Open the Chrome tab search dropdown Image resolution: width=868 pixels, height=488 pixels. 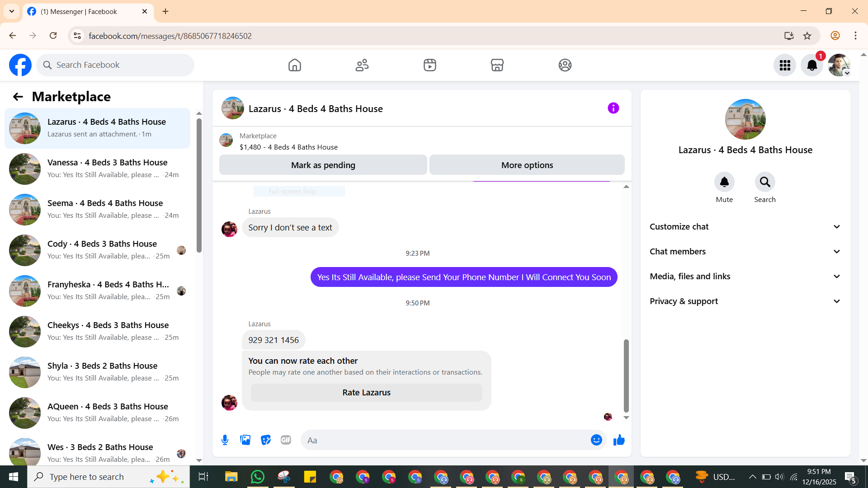pyautogui.click(x=12, y=11)
